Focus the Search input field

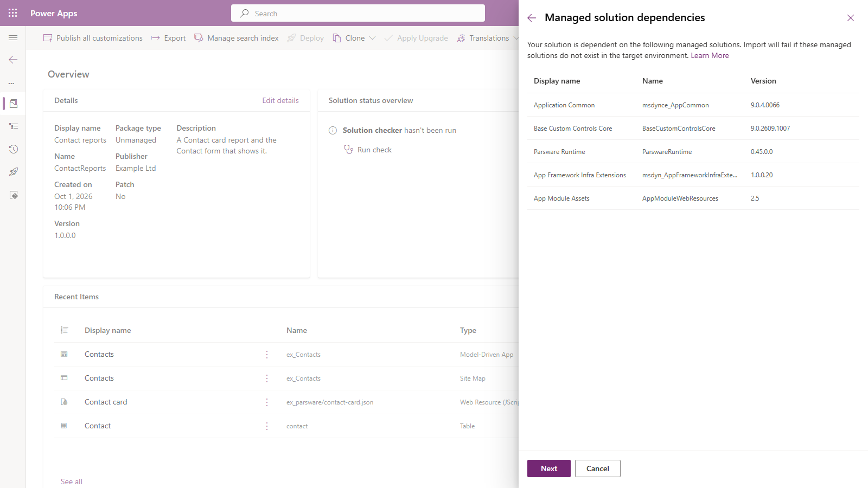(358, 13)
